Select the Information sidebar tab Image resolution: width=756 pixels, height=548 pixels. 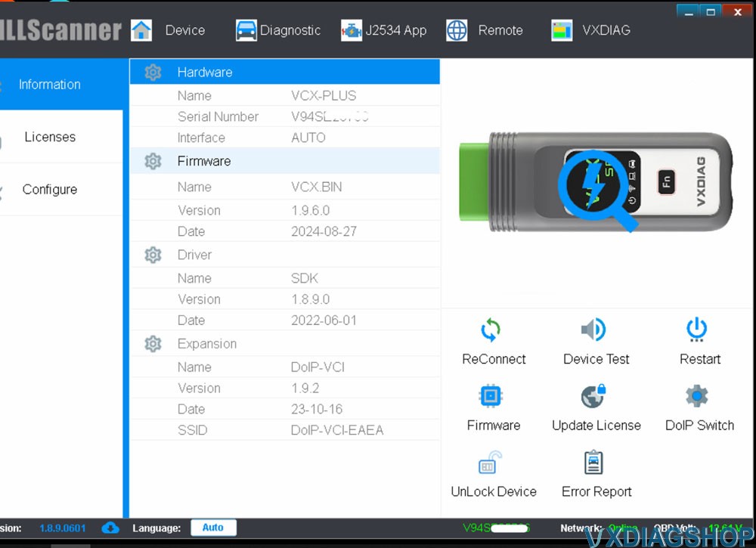click(61, 85)
